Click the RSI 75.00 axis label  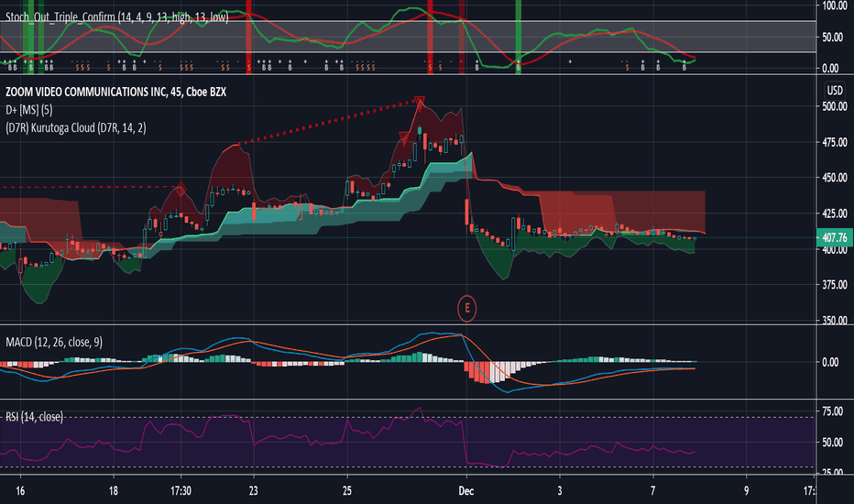833,411
